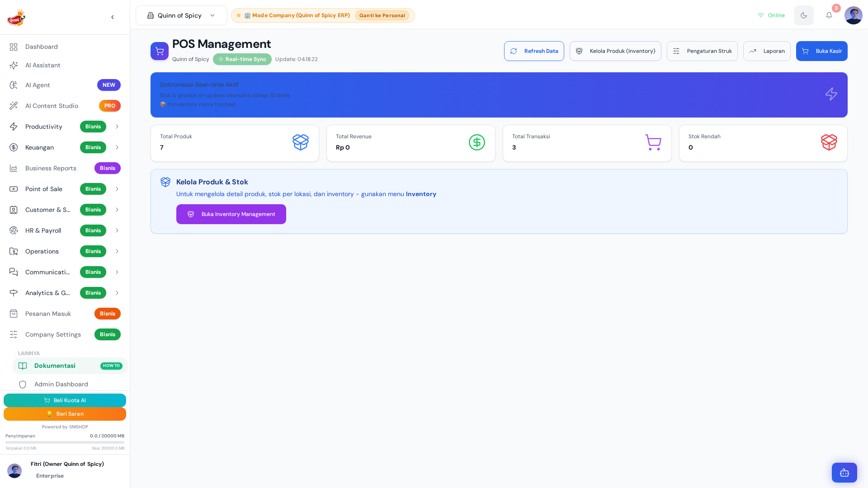The height and width of the screenshot is (488, 868).
Task: Click the Beri Saran button
Action: 65,414
